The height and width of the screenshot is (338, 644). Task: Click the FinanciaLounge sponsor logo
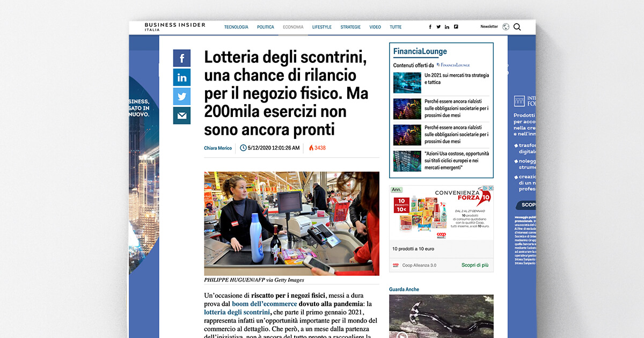pyautogui.click(x=453, y=65)
